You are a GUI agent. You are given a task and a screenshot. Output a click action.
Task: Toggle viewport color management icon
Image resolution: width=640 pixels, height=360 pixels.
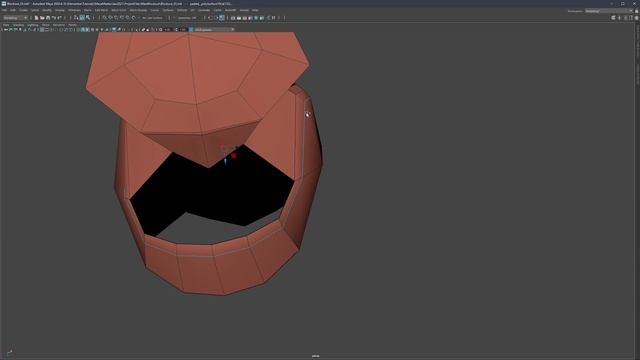(x=191, y=30)
